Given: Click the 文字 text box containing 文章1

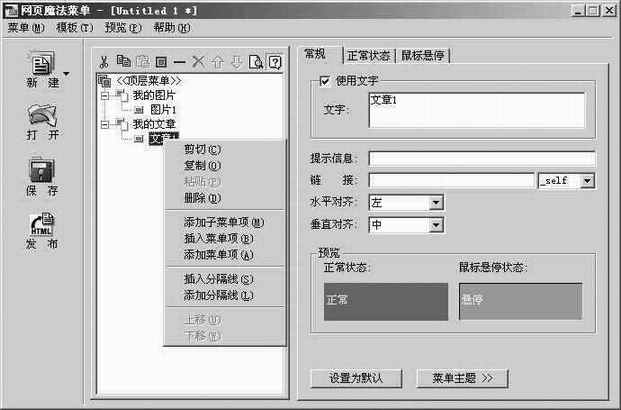Looking at the screenshot, I should tap(476, 110).
